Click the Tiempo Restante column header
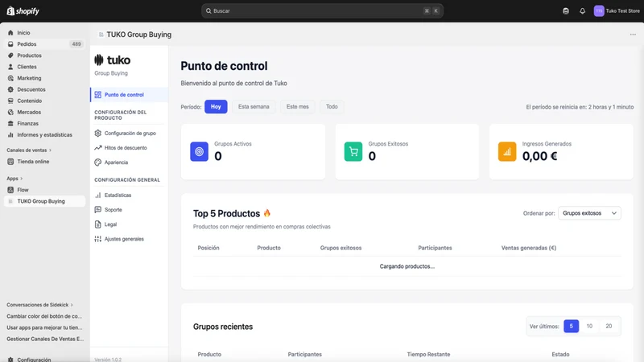The width and height of the screenshot is (644, 362). [428, 354]
